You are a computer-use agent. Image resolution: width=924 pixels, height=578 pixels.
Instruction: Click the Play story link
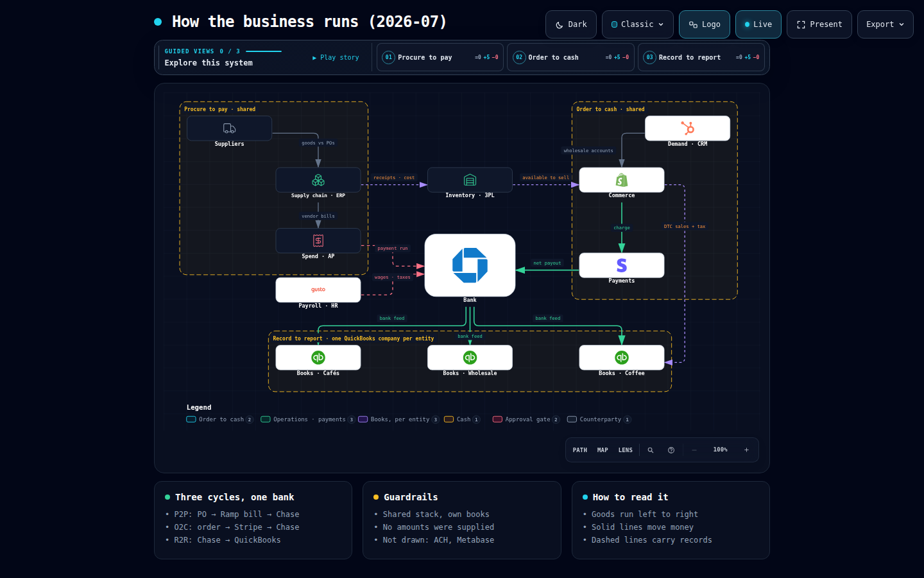pos(336,58)
